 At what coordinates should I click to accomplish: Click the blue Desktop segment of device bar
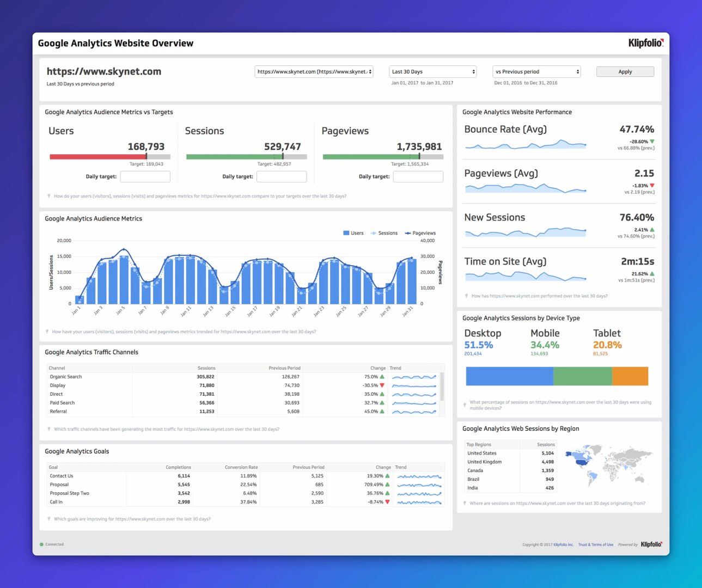click(x=510, y=376)
